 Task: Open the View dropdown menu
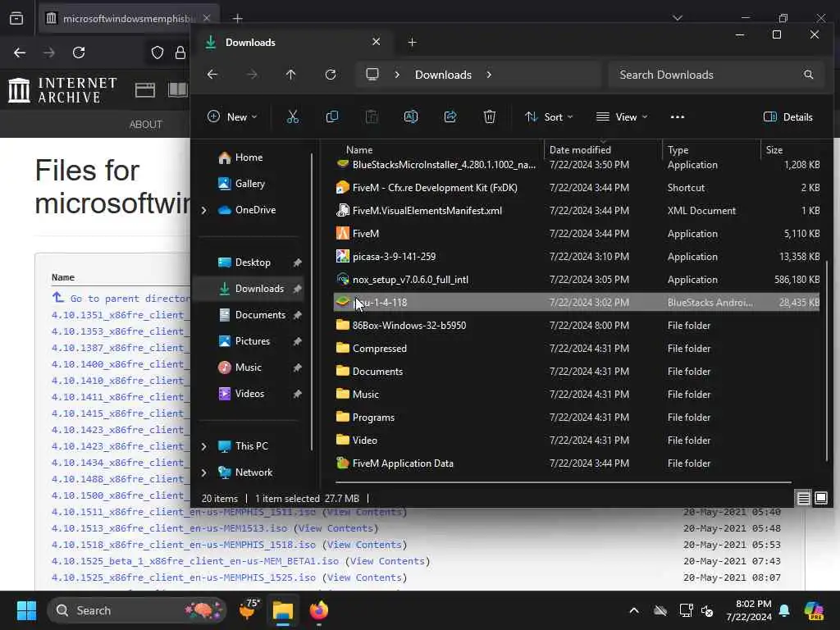622,116
